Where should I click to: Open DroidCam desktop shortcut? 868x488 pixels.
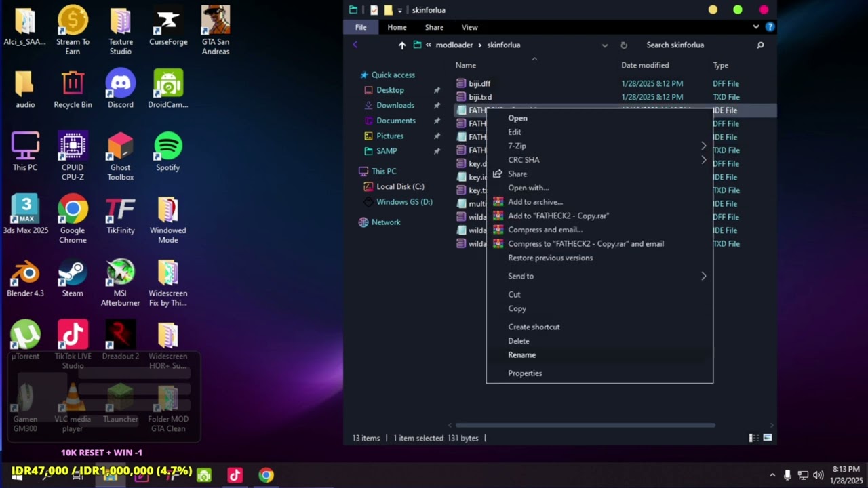pos(168,89)
